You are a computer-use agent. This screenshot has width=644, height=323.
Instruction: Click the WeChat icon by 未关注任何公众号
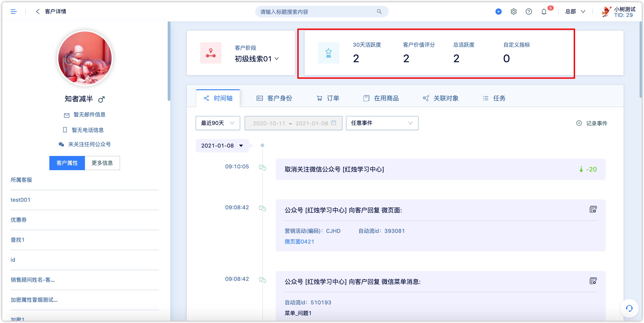61,144
